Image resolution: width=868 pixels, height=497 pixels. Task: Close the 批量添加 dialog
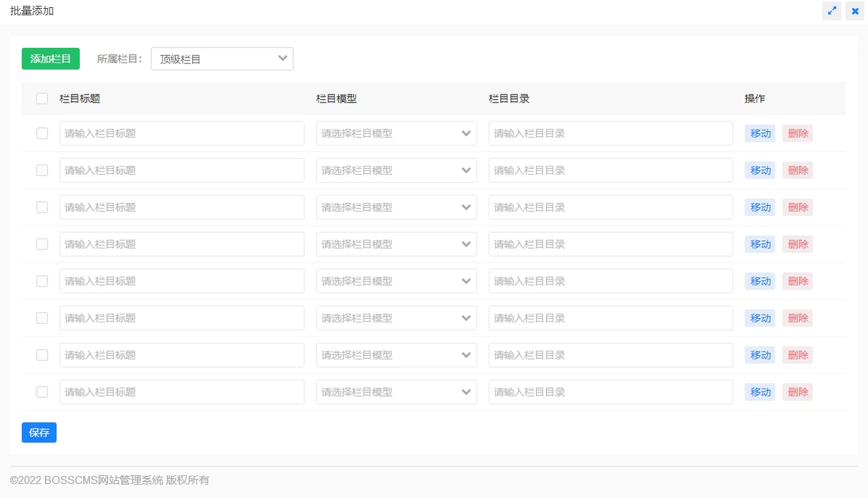[x=855, y=11]
